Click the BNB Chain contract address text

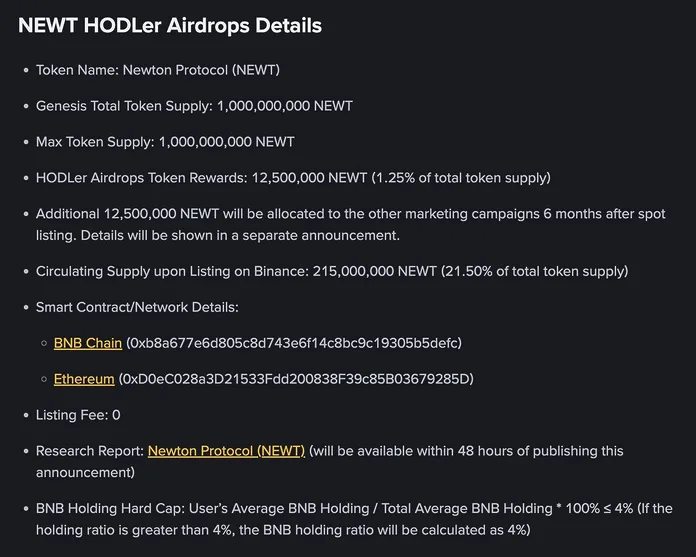click(x=294, y=343)
